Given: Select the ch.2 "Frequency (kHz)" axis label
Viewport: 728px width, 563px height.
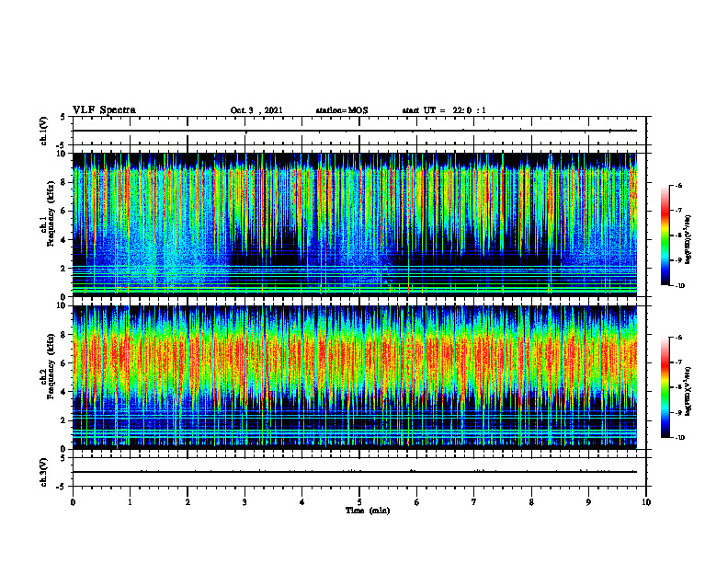Looking at the screenshot, I should point(51,366).
